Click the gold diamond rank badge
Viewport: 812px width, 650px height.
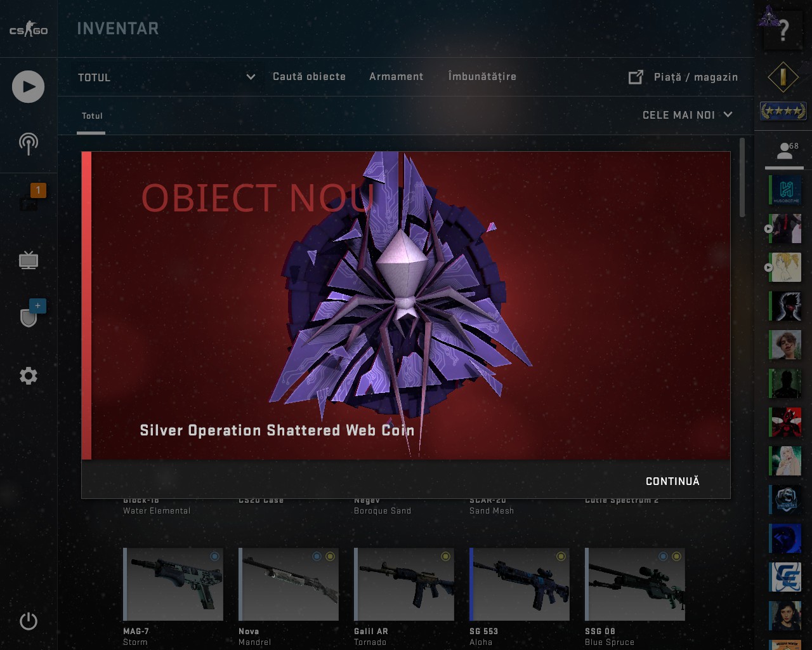[x=783, y=77]
